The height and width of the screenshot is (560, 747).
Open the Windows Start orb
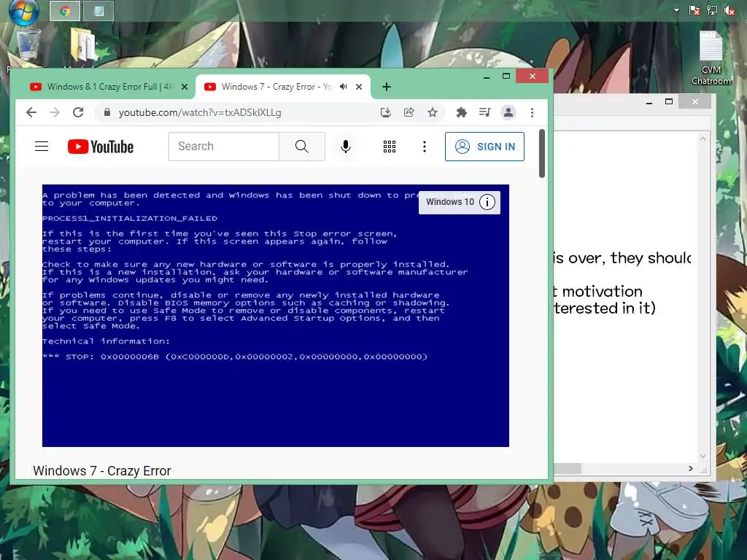pos(24,12)
